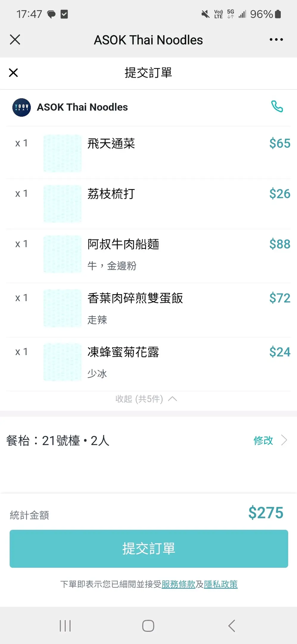This screenshot has width=297, height=644.
Task: Open table details chevron arrow
Action: point(284,440)
